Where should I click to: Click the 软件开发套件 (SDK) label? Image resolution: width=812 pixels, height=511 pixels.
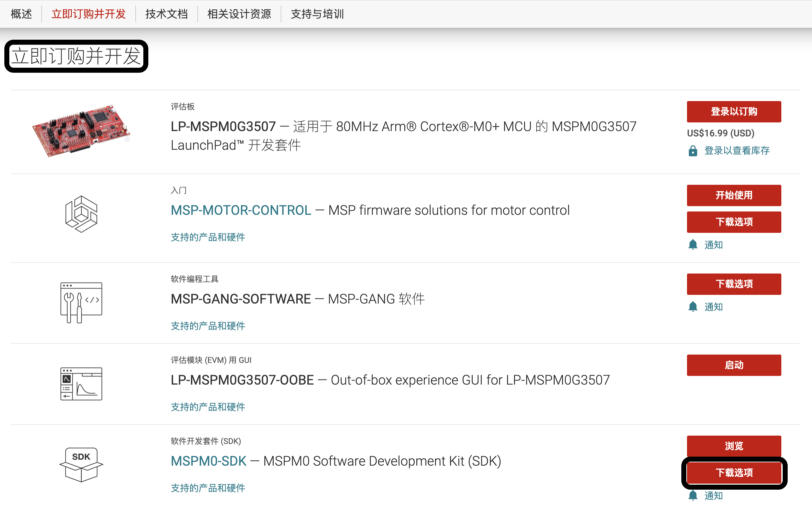tap(206, 441)
